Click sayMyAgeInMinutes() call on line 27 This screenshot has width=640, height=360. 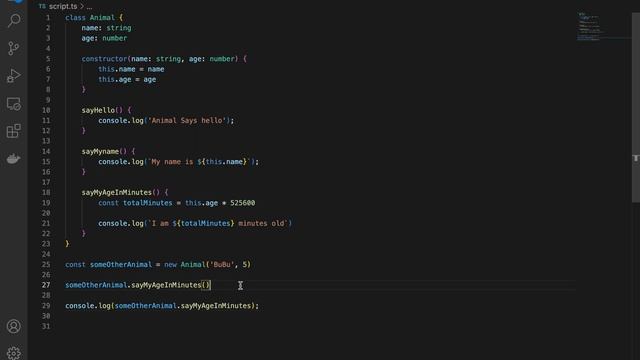click(x=170, y=285)
